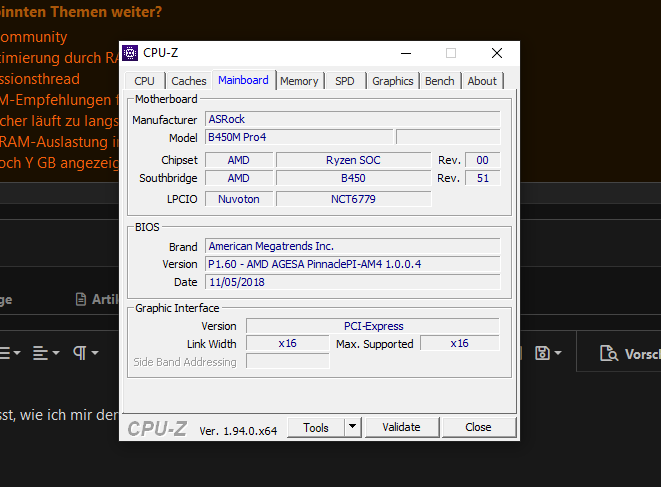
Task: Click the Max. Supported x16 value
Action: (459, 343)
